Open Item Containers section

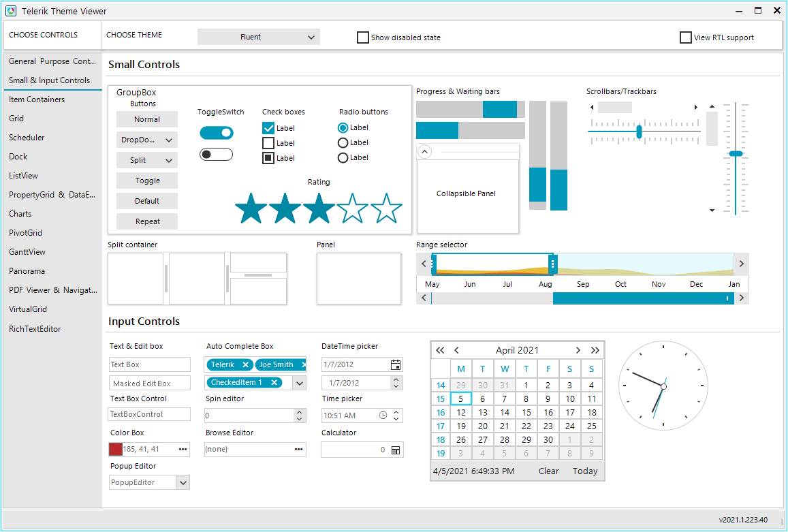pos(52,99)
